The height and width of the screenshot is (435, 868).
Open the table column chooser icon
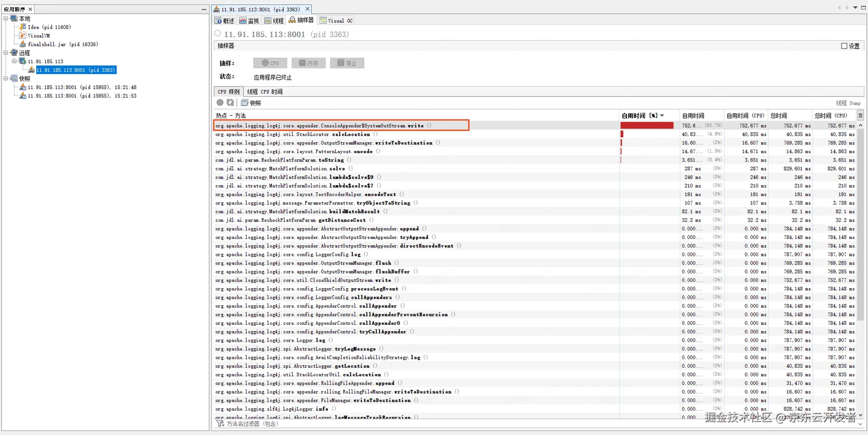[861, 115]
